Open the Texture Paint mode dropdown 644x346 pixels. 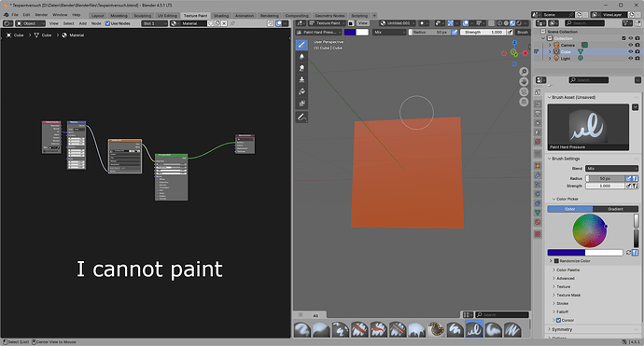click(328, 23)
